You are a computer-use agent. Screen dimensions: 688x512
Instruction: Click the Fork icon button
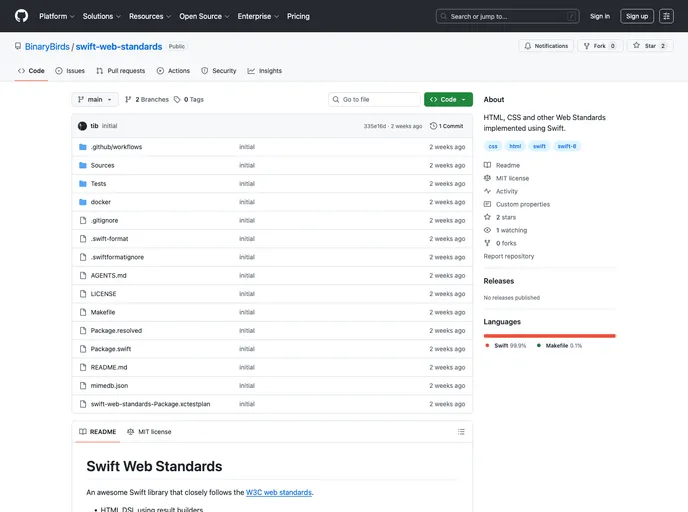click(x=587, y=46)
